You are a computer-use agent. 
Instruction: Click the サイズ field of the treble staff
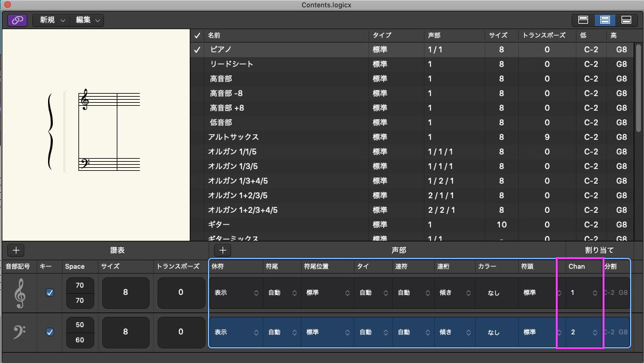click(x=125, y=292)
